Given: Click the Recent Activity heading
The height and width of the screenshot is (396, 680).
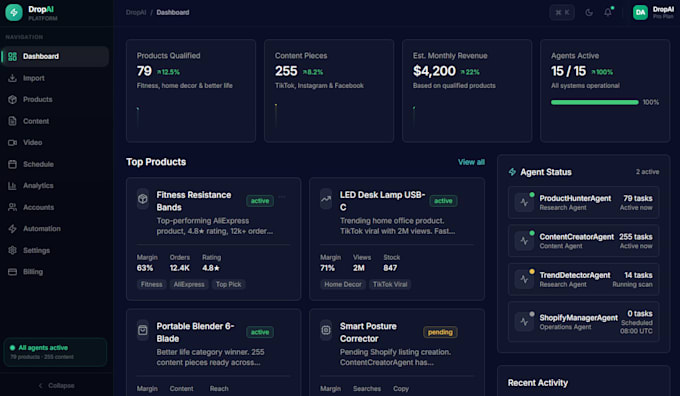Looking at the screenshot, I should [x=538, y=383].
